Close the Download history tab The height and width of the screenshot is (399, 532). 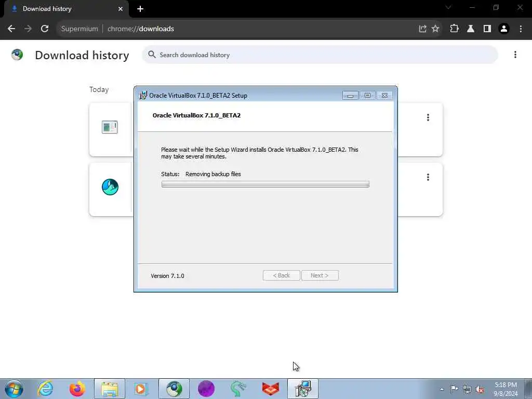tap(121, 9)
